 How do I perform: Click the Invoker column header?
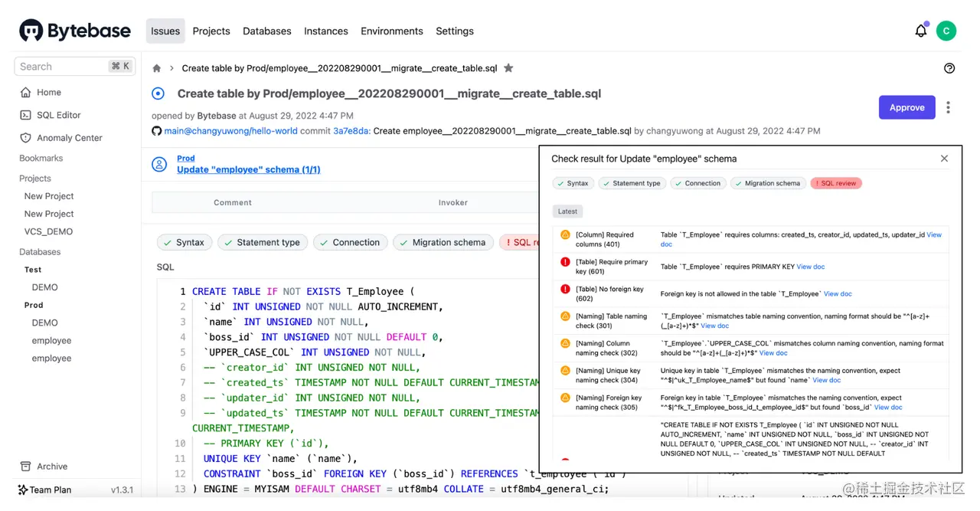click(x=453, y=202)
